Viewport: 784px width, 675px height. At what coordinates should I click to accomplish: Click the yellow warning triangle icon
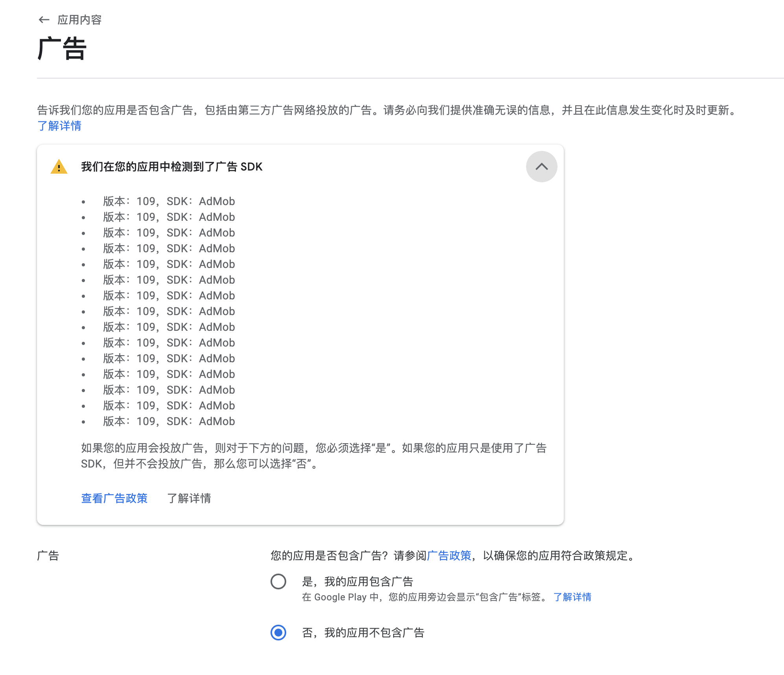coord(59,167)
